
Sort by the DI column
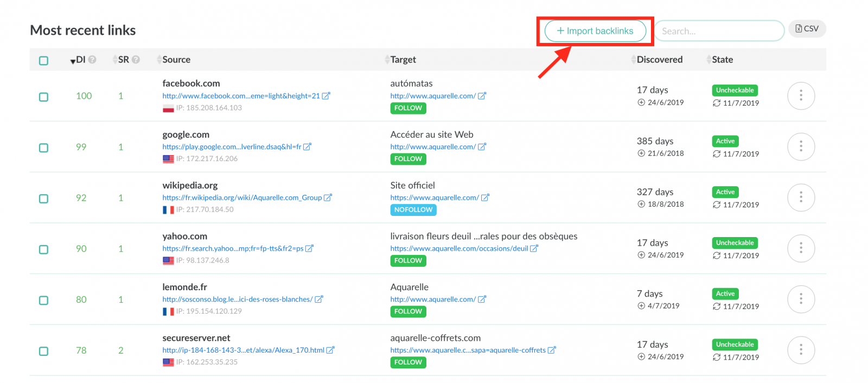click(78, 60)
